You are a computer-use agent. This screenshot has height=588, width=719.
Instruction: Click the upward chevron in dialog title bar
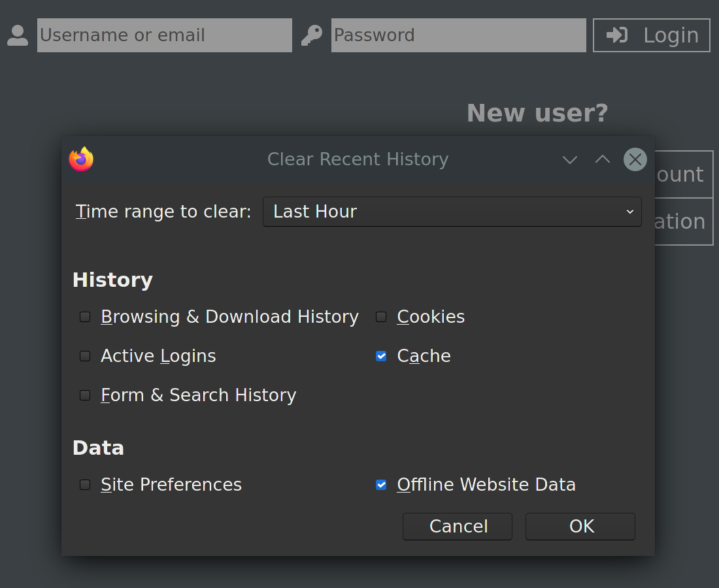(x=603, y=159)
